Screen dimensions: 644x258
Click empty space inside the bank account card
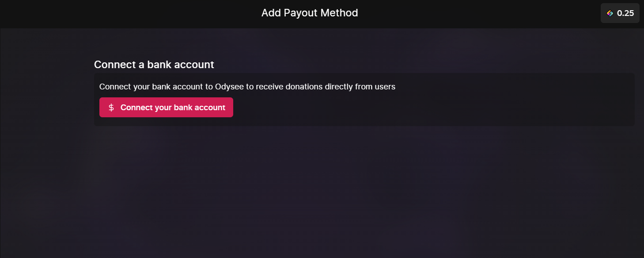click(x=433, y=108)
